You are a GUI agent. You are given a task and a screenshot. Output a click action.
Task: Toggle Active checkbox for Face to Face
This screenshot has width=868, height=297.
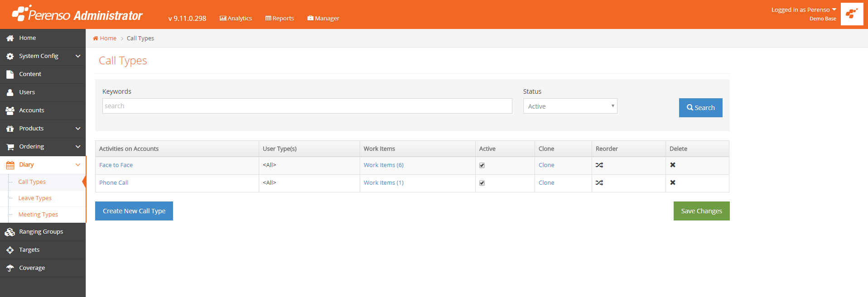[482, 165]
